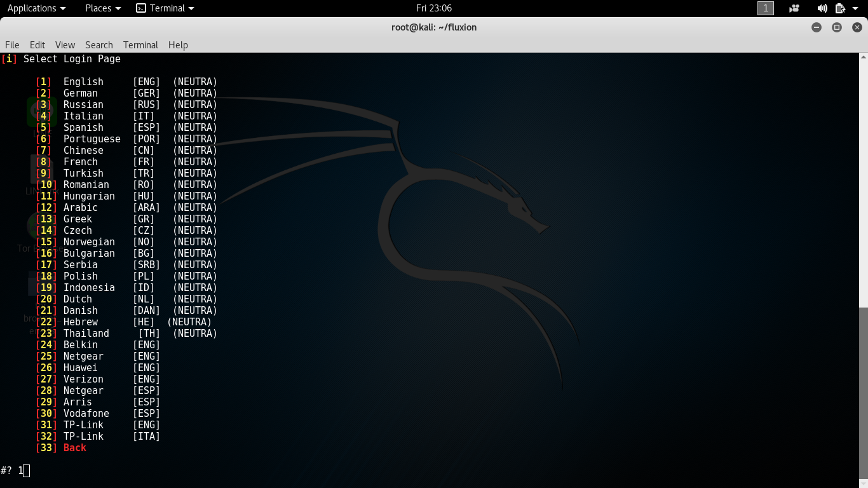The image size is (868, 488).
Task: Close the terminal window
Action: click(x=857, y=27)
